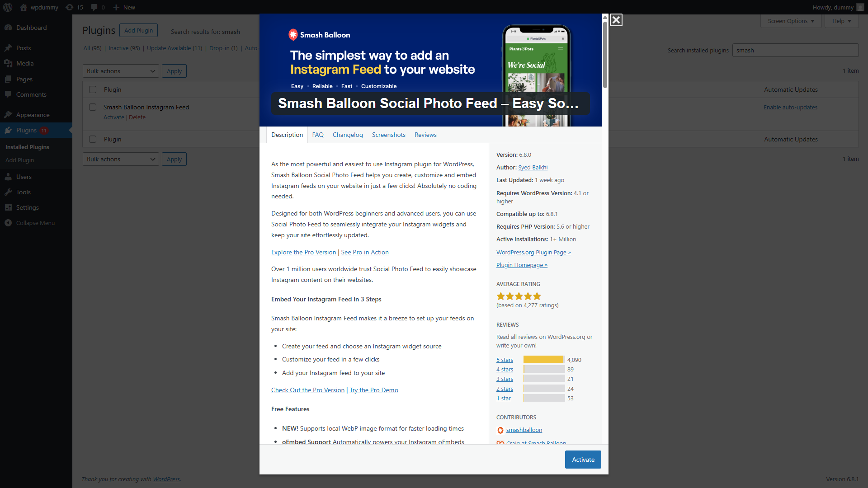Open Installed Plugins submenu item
The image size is (868, 488).
[27, 147]
